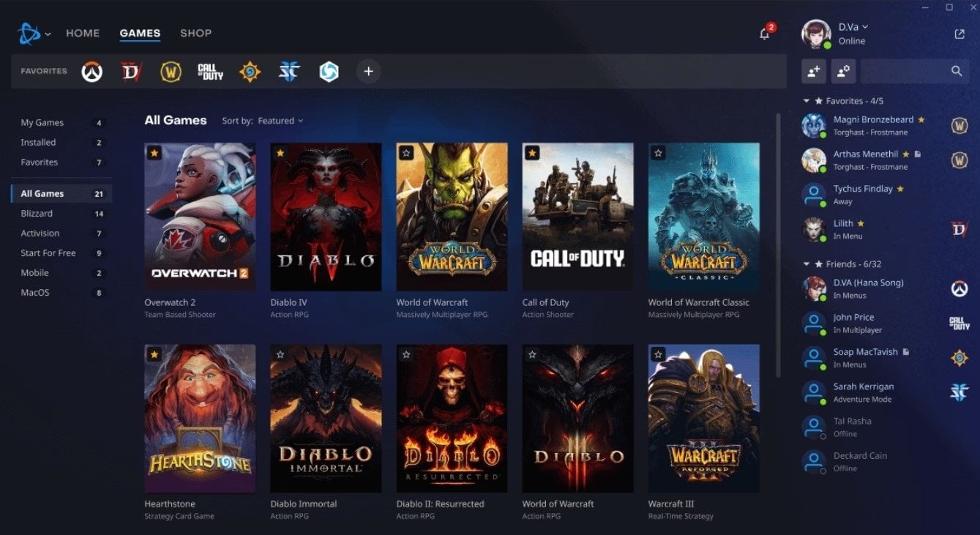Click the Battle.net logo
The image size is (980, 535).
29,34
